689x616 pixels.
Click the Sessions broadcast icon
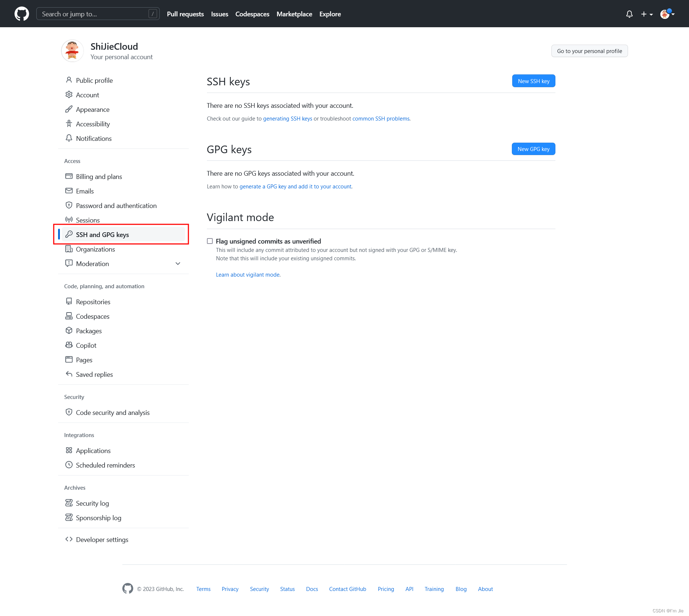(x=69, y=220)
